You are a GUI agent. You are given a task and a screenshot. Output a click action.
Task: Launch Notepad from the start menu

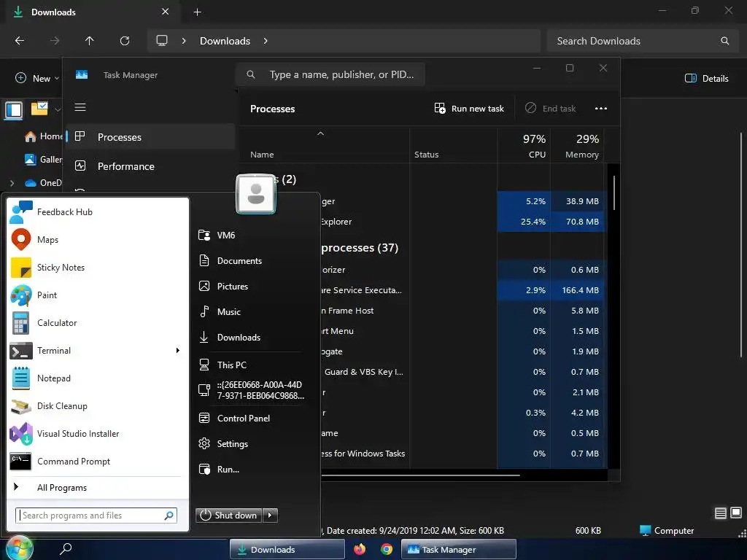pyautogui.click(x=98, y=378)
